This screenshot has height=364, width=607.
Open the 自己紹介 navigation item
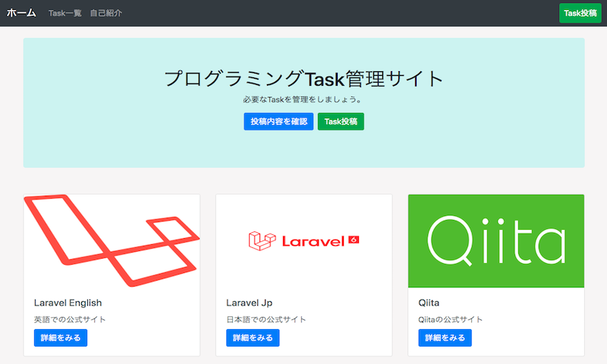[106, 13]
